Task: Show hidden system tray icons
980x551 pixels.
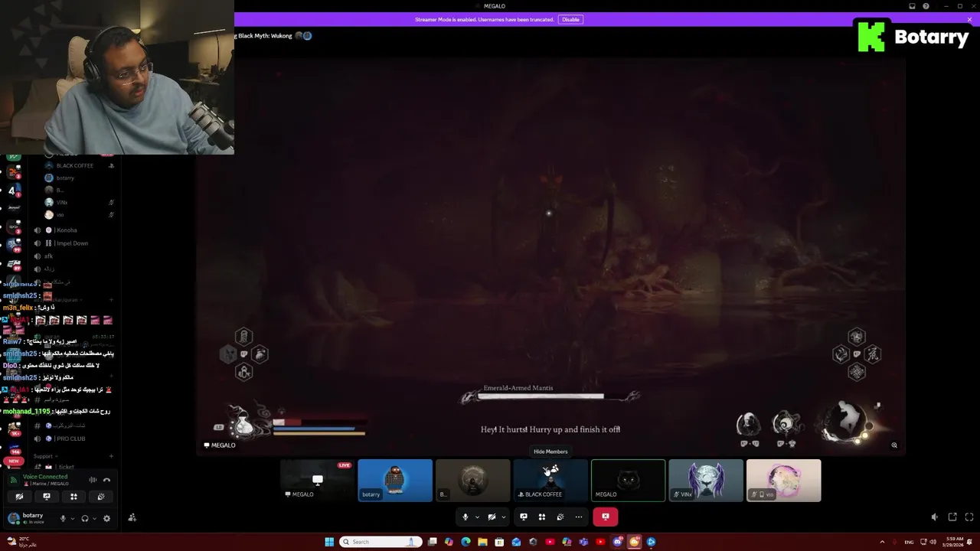Action: (x=882, y=542)
